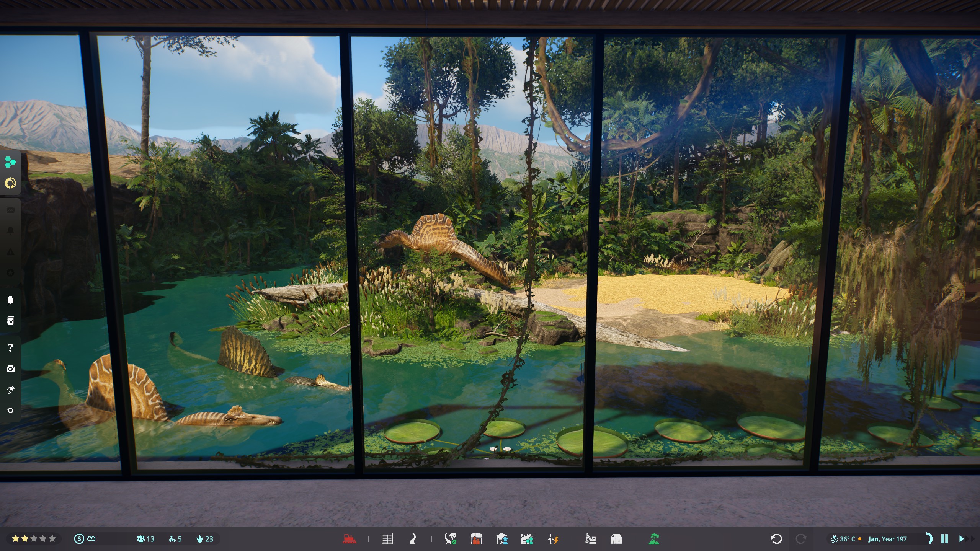Open the terrain editing mountain tool

tap(653, 539)
